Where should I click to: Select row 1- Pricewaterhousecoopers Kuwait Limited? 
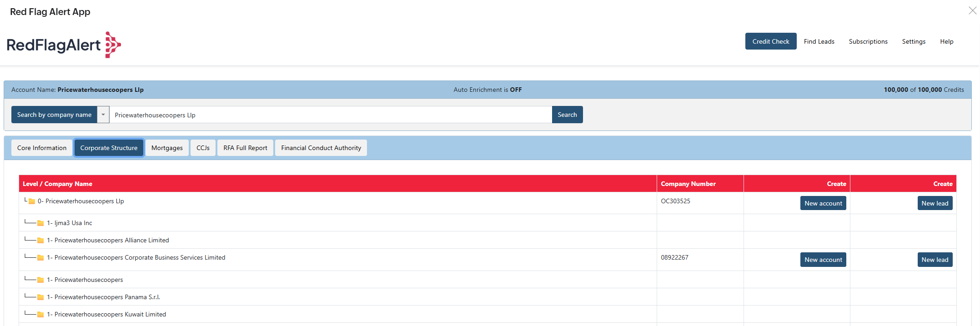[x=487, y=314]
